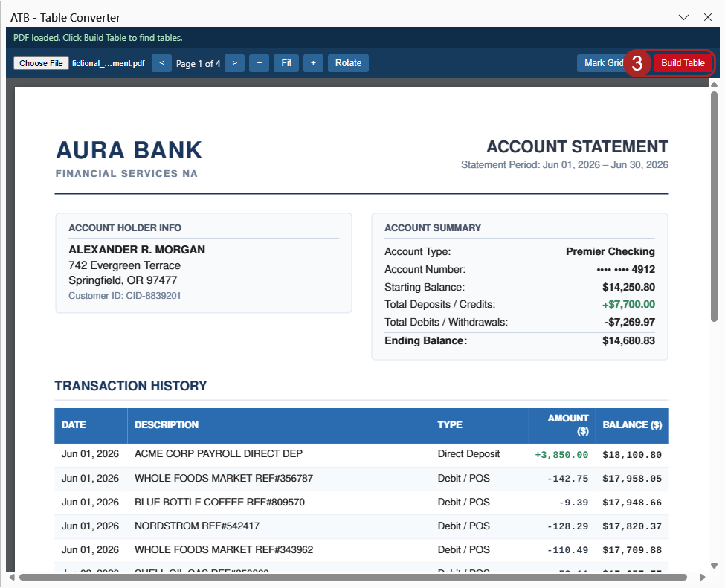Click the horizontal scrollbar left arrow
725x588 pixels.
[x=12, y=577]
